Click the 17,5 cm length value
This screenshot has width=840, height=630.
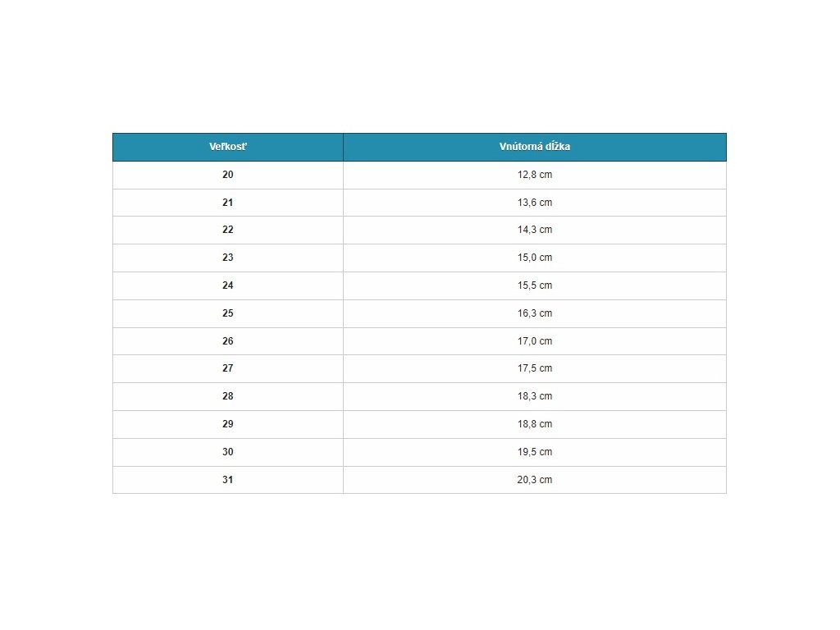click(x=535, y=368)
